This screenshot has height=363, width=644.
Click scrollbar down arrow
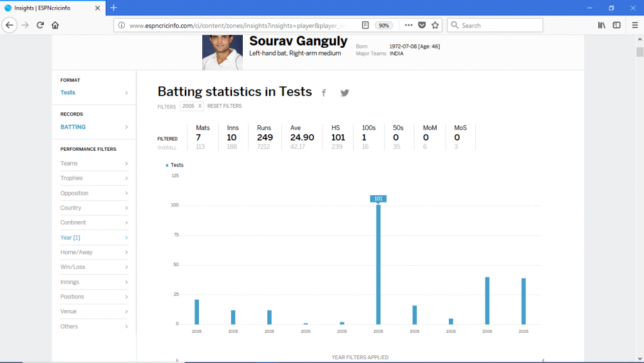pos(639,358)
